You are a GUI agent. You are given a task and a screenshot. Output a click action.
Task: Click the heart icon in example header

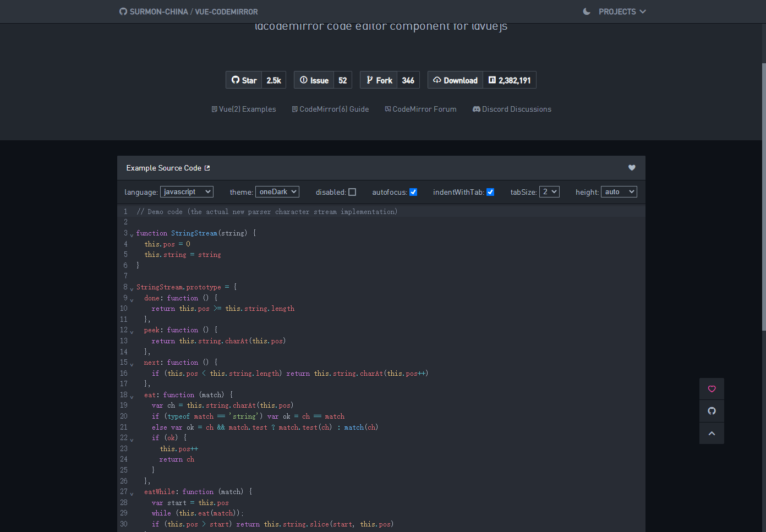coord(632,168)
